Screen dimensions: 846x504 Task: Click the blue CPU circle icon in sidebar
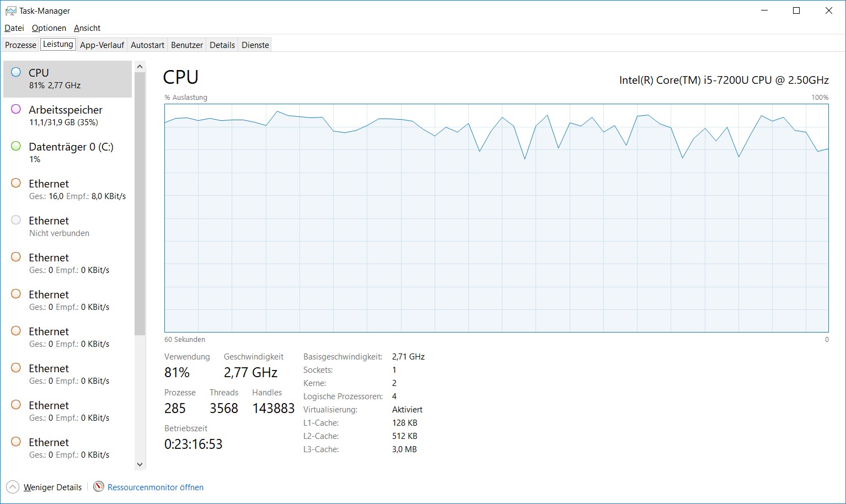(x=16, y=72)
